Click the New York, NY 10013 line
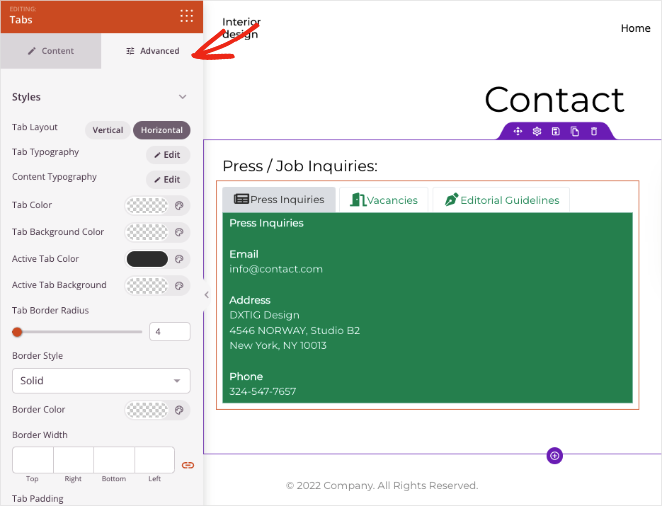This screenshot has width=662, height=506. (x=278, y=346)
